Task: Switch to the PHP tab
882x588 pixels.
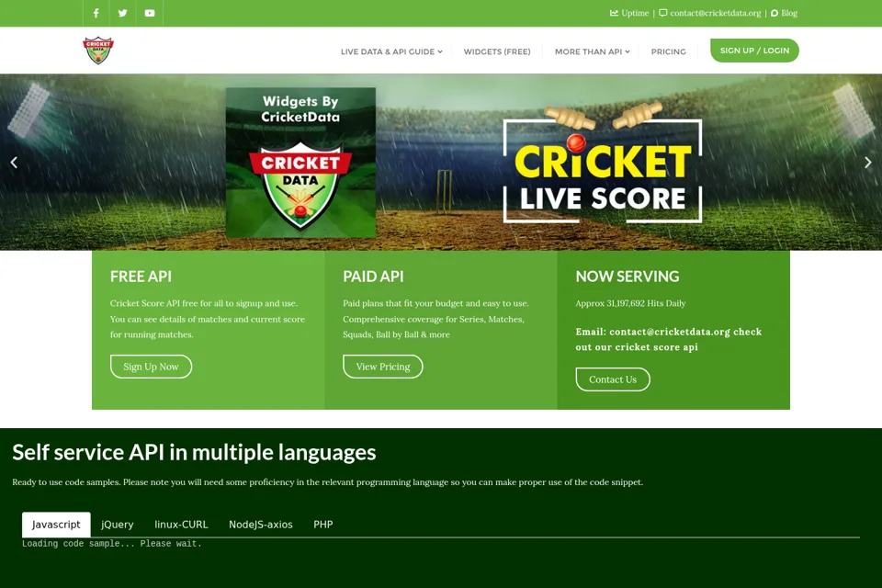Action: (x=322, y=525)
